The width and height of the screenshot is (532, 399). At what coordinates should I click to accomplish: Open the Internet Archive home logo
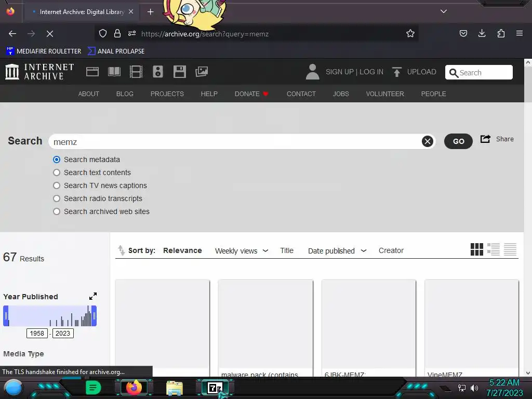39,72
